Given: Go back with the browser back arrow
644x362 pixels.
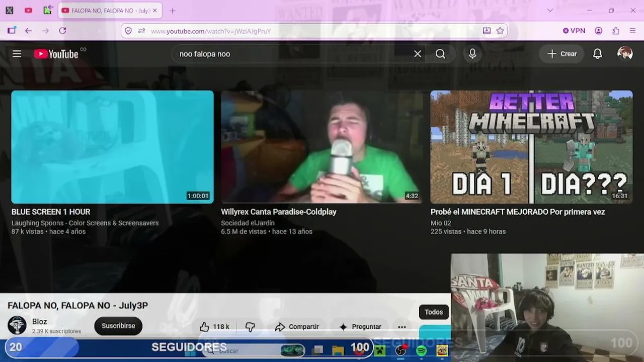Looking at the screenshot, I should (x=28, y=31).
